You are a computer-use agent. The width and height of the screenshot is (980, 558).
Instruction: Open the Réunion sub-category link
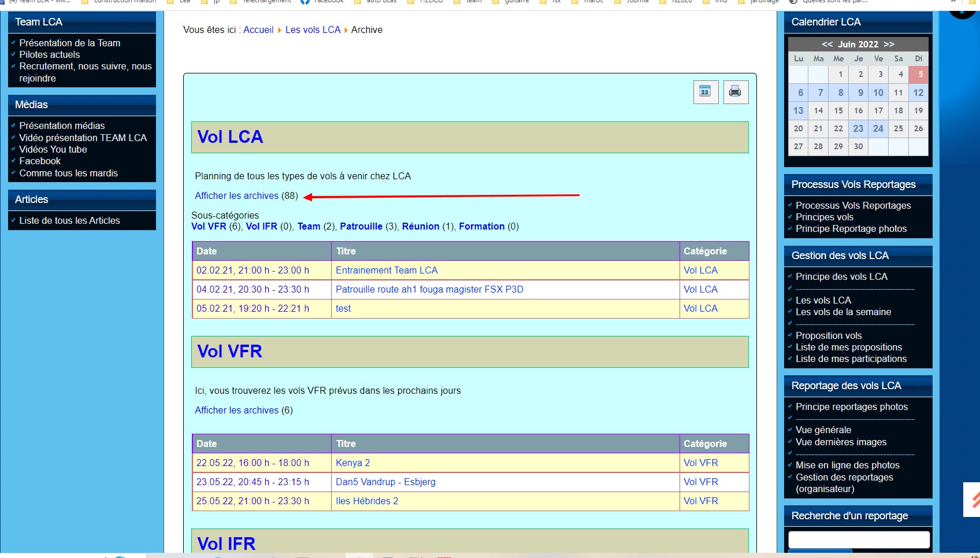[x=420, y=227]
